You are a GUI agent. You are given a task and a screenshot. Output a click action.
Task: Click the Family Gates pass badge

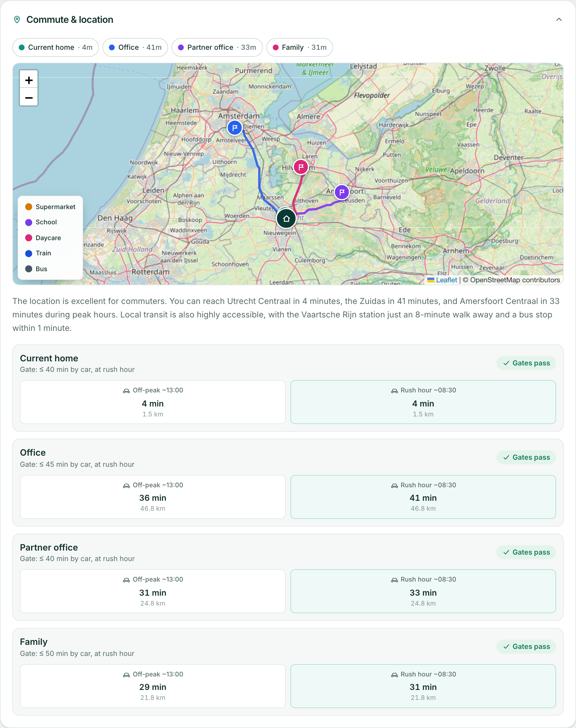pyautogui.click(x=526, y=647)
